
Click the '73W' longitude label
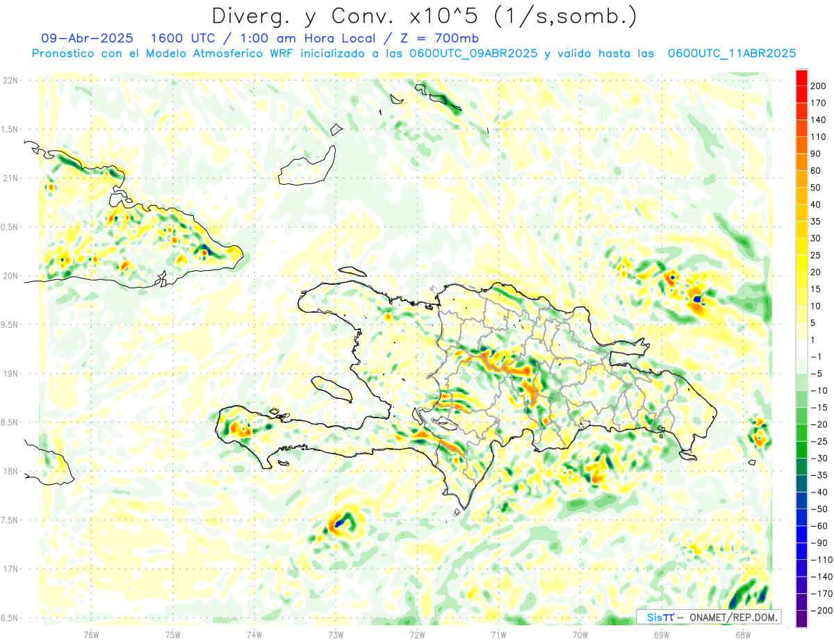335,634
